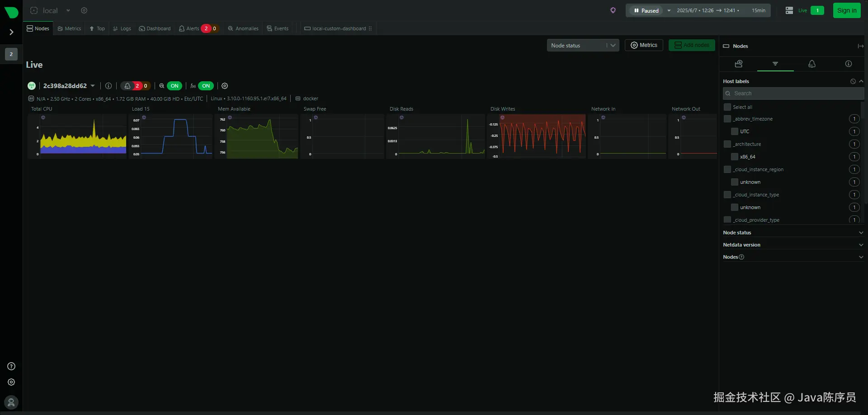Open the help question mark icon
The height and width of the screenshot is (415, 868).
coord(11,366)
